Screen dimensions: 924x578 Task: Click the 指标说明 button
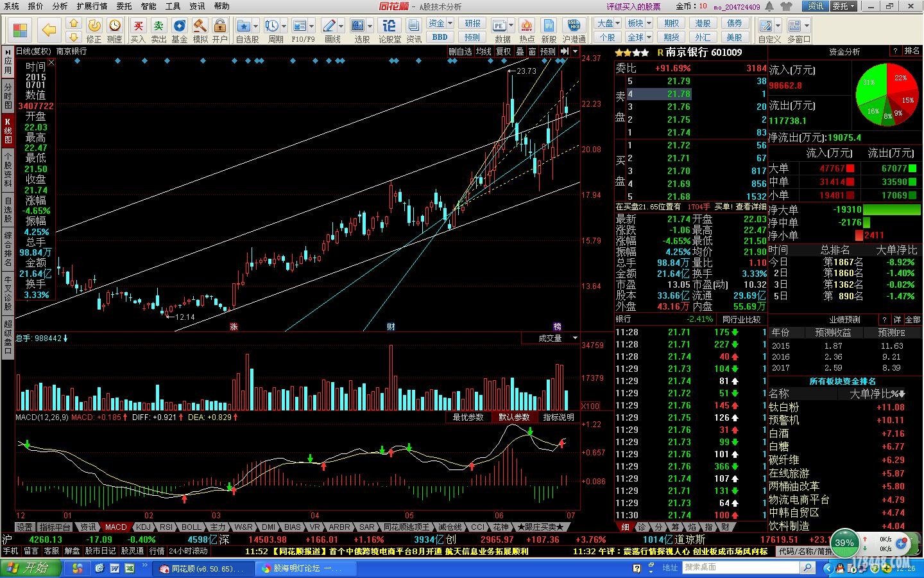pos(559,417)
